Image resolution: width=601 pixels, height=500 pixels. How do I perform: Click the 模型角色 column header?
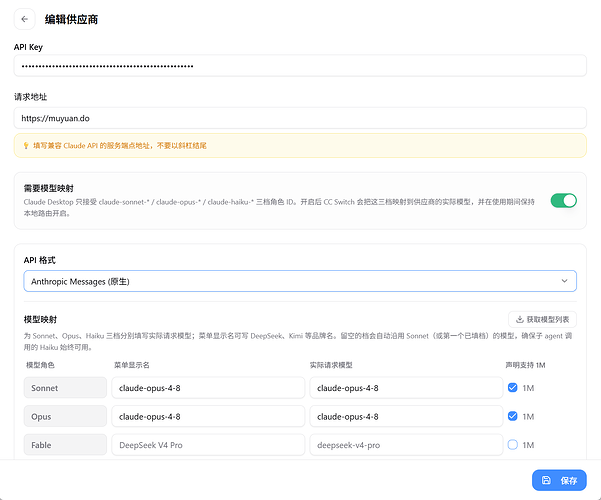40,365
